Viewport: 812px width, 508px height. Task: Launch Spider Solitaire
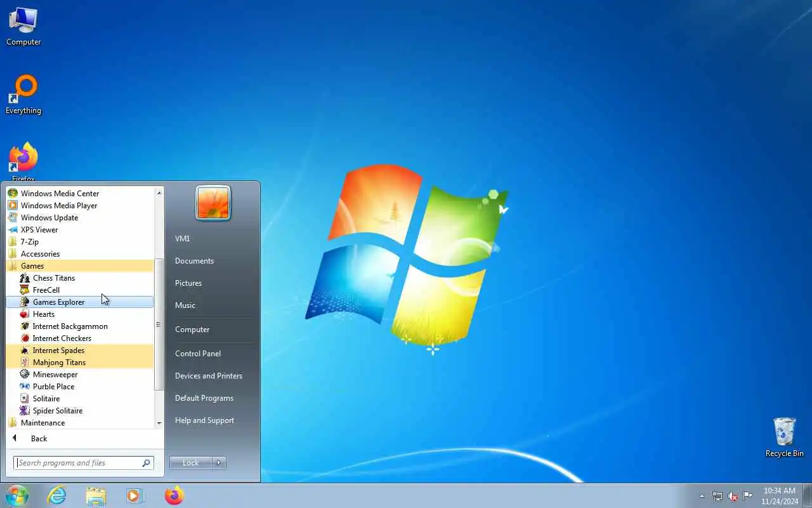click(79, 410)
